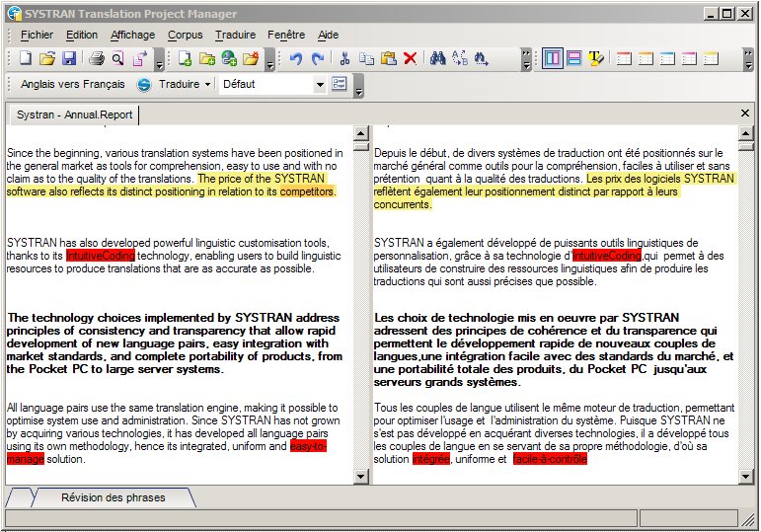
Task: Click red-highlighted easy-to- in source text
Action: (308, 446)
